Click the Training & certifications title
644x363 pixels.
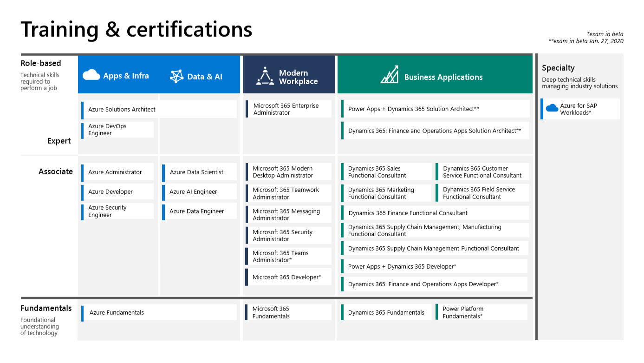[137, 29]
